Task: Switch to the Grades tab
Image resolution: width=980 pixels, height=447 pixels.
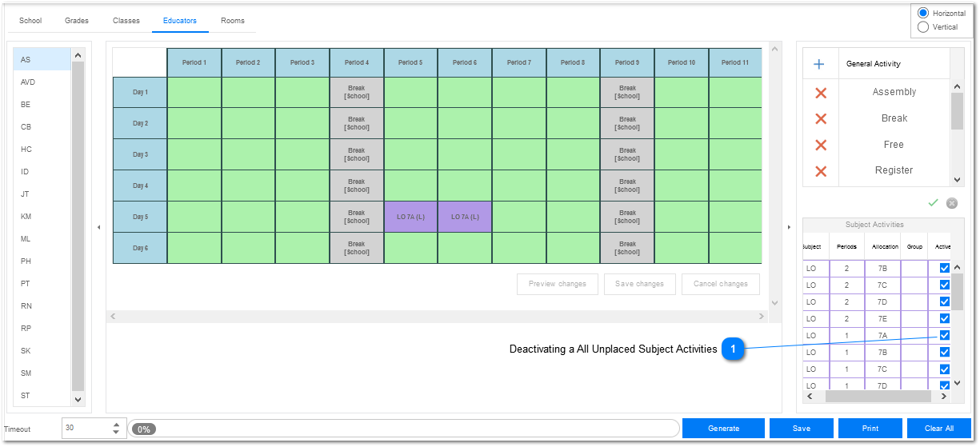Action: click(77, 21)
